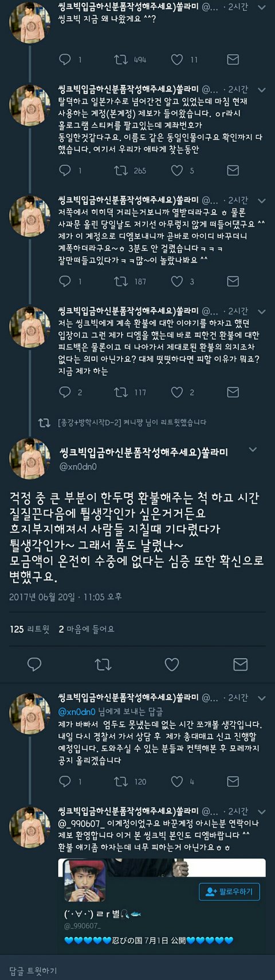Send the 187-retweet tweet via direct message
275x980 pixels.
[233, 281]
